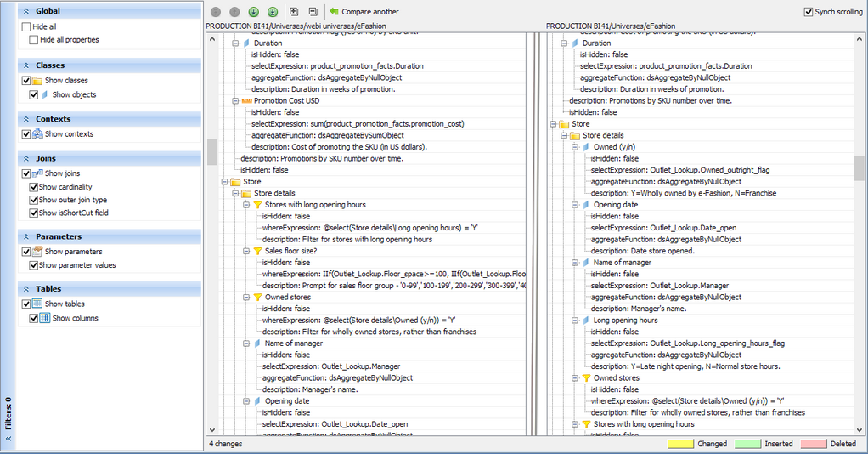Select 'selectExpression: Outlet_Lookup.Long_opening_hours_flag' row
This screenshot has height=454, width=868.
[x=688, y=343]
